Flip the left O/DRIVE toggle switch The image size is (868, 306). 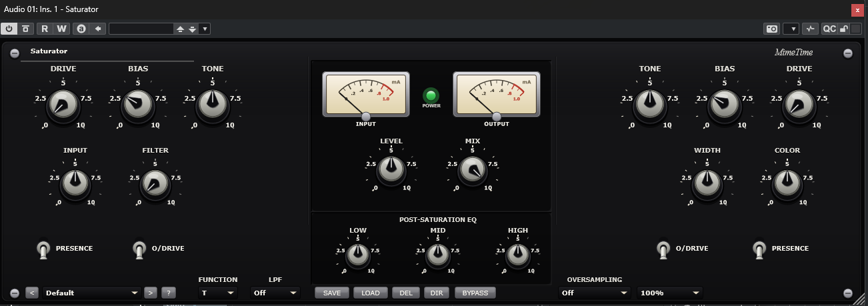pos(139,249)
